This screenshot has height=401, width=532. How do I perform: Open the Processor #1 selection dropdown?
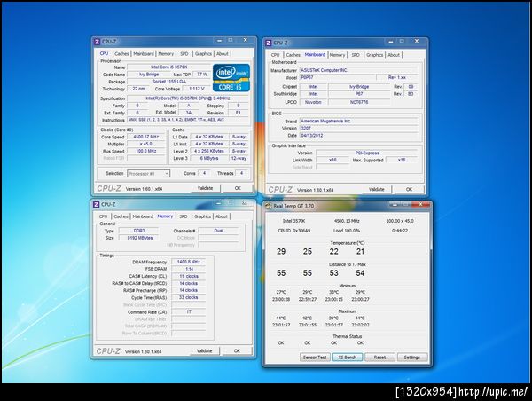(x=148, y=174)
